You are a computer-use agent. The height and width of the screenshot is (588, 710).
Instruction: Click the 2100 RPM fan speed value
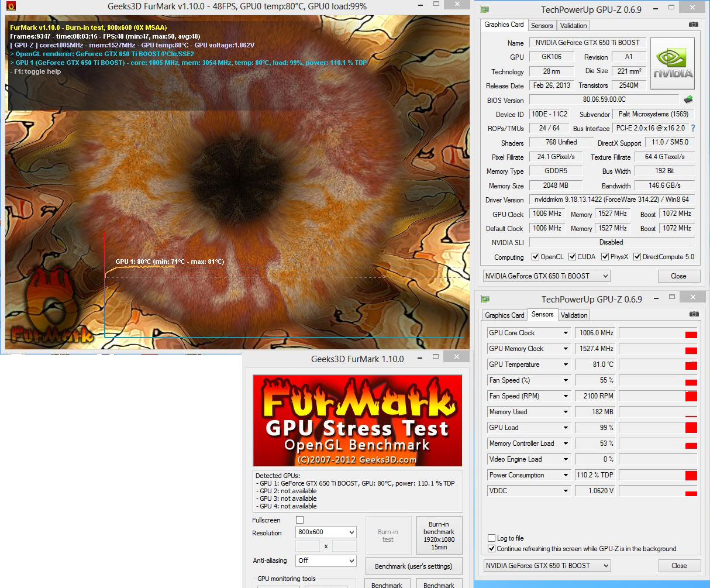pos(594,396)
